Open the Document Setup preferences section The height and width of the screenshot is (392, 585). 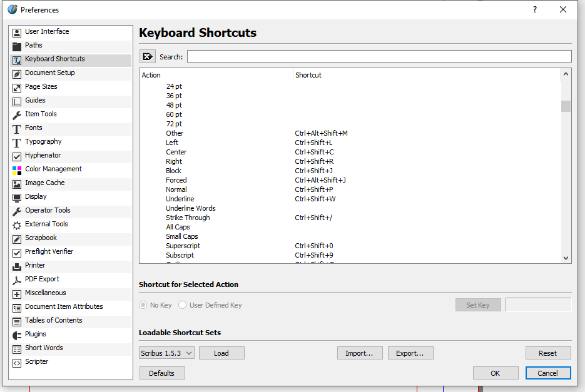click(x=49, y=73)
